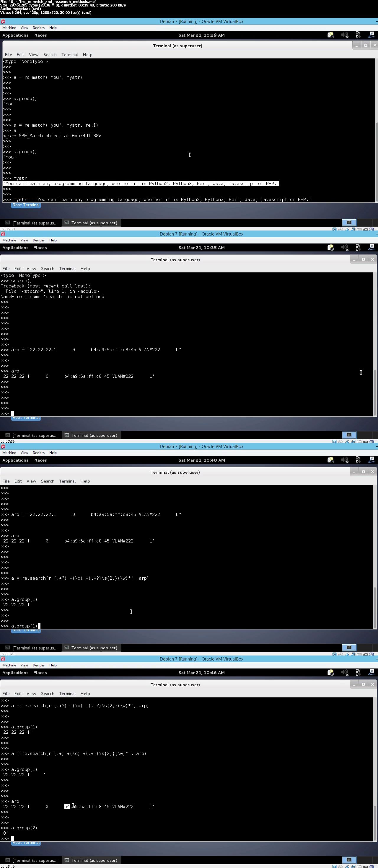Open Places menu in 10:40 AM panel
The width and height of the screenshot is (378, 868).
[x=40, y=460]
